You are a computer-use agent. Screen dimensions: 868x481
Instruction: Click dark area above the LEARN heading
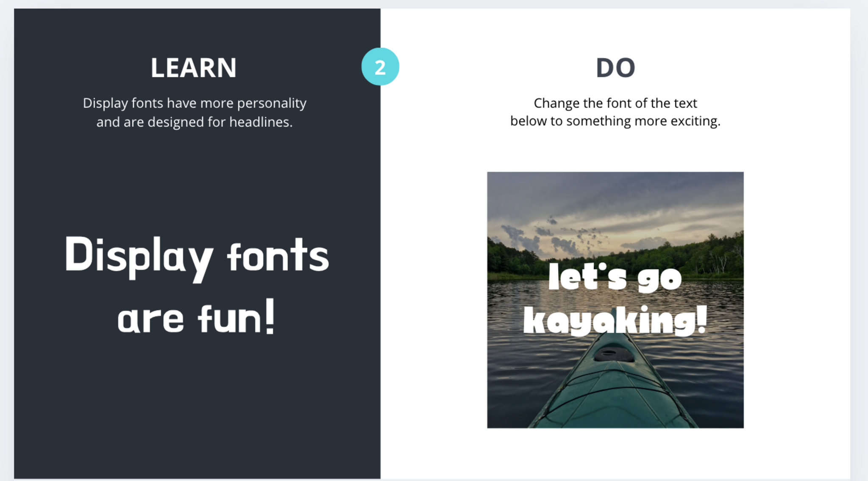(194, 30)
